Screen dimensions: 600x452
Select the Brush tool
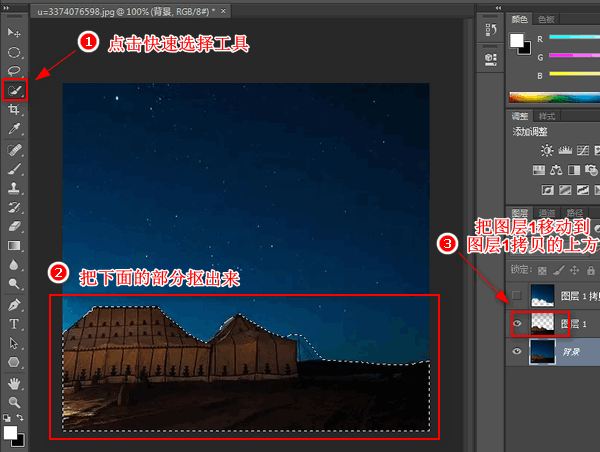(14, 169)
